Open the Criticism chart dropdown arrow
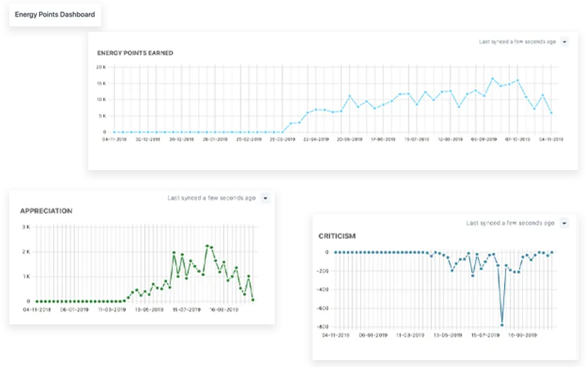The height and width of the screenshot is (367, 588). 565,223
